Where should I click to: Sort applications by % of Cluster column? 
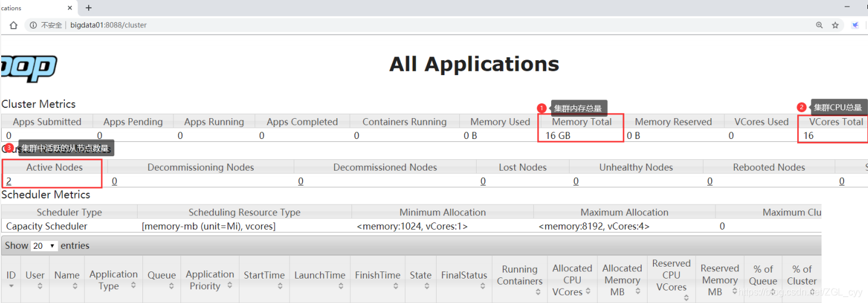click(x=802, y=280)
